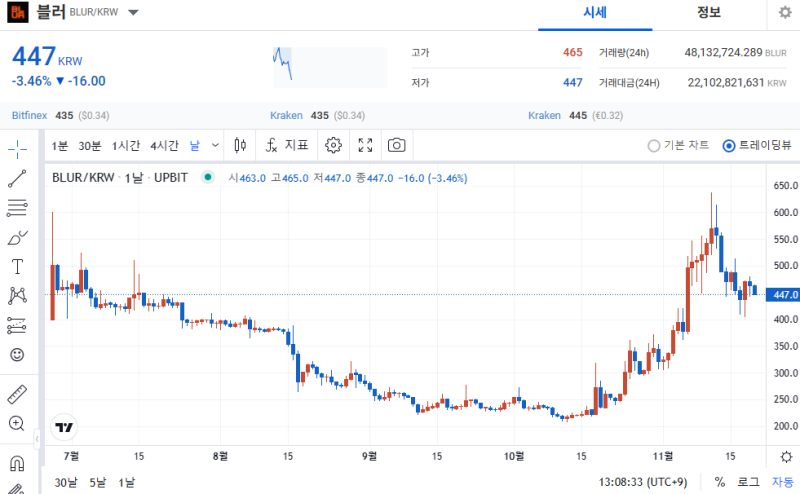Open chart settings gear in toolbar

[333, 145]
